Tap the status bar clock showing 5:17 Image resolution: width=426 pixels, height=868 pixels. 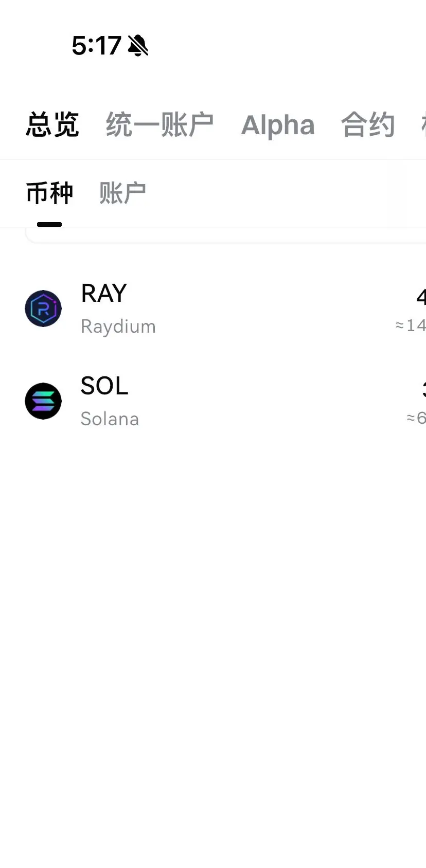[x=96, y=45]
